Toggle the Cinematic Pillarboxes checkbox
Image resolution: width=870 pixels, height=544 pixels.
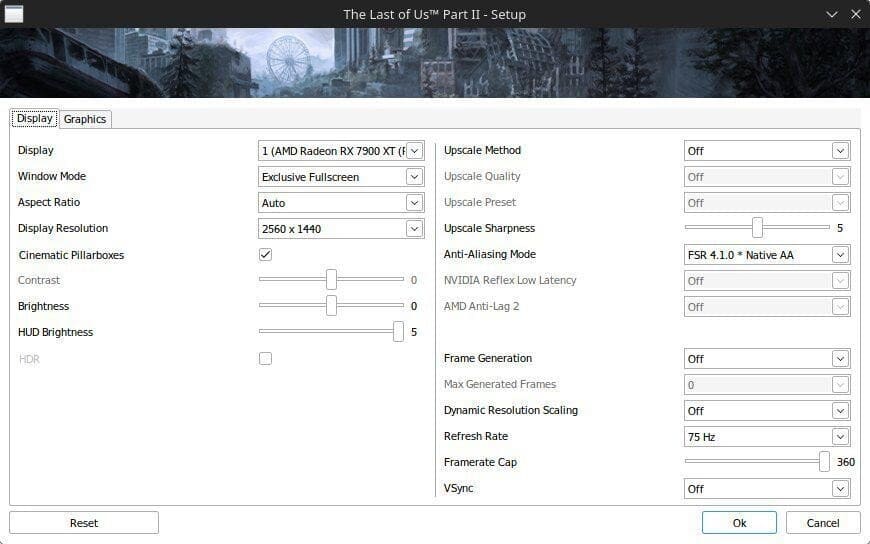tap(265, 255)
